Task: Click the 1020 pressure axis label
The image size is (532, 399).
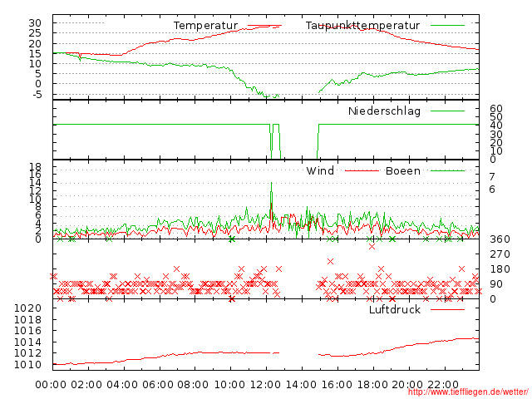Action: [27, 308]
